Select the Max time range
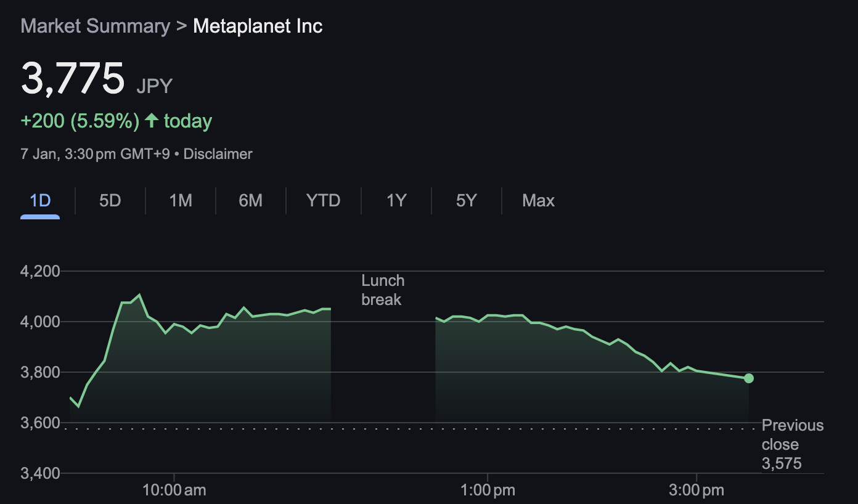Image resolution: width=858 pixels, height=504 pixels. click(538, 200)
